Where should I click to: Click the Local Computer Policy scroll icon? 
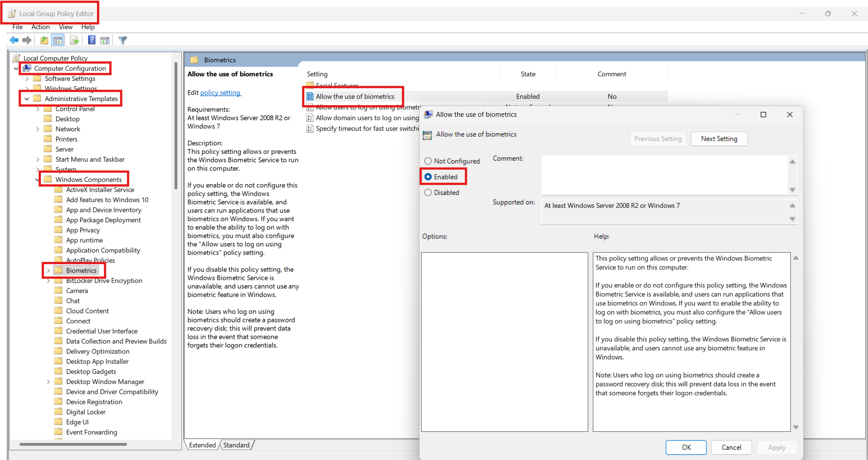click(x=17, y=58)
